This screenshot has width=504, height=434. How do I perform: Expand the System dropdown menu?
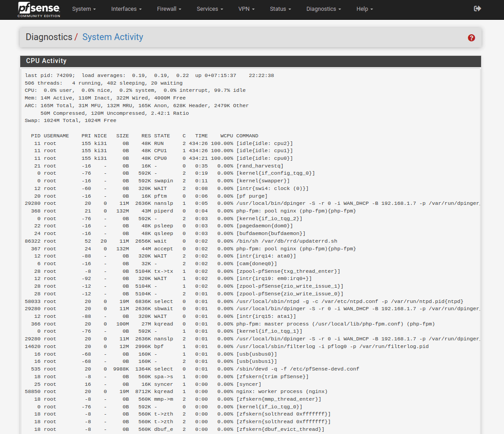tap(84, 9)
